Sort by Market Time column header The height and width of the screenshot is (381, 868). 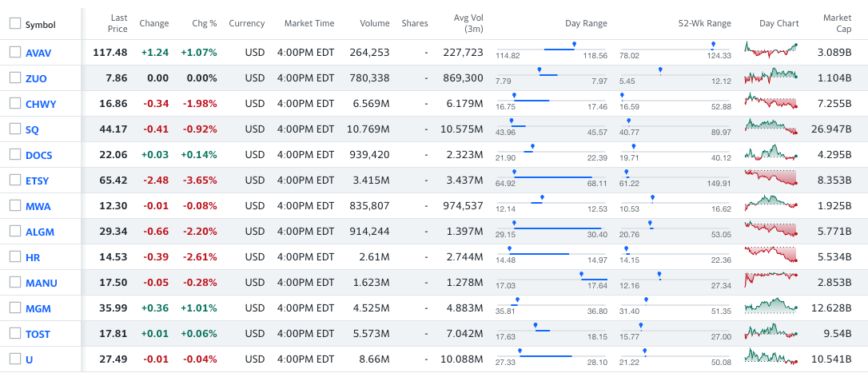tap(309, 23)
